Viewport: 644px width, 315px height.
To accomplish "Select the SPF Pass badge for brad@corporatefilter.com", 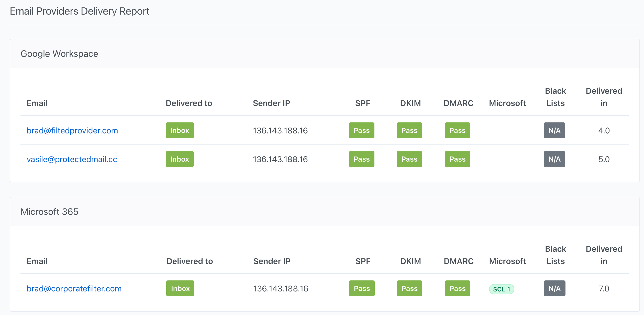I will pos(361,288).
